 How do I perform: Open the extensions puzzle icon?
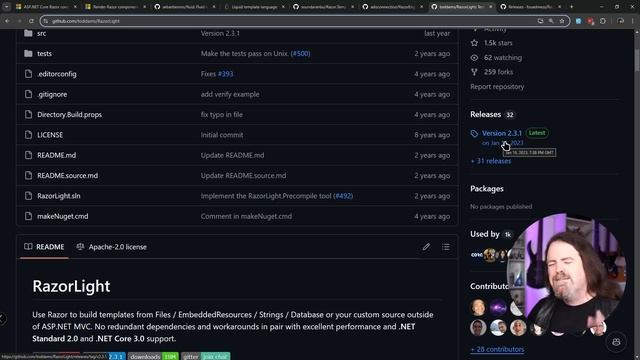point(603,21)
